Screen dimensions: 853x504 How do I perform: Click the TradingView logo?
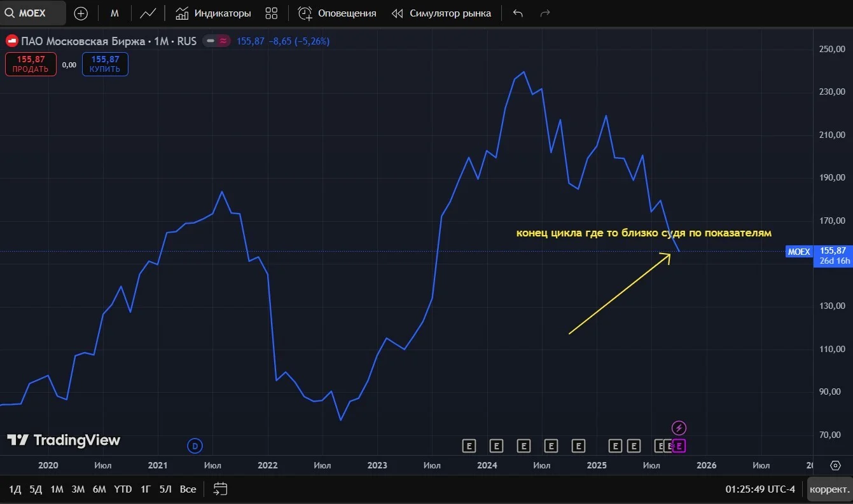click(64, 440)
